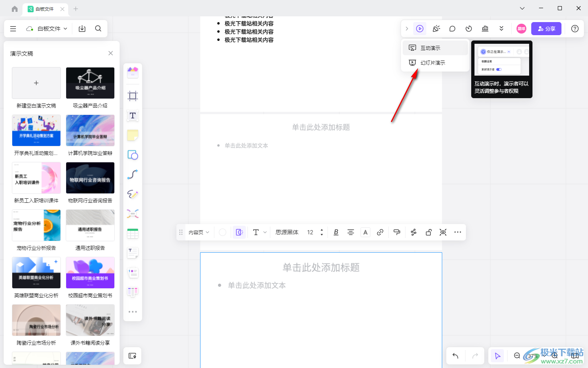The height and width of the screenshot is (368, 588).
Task: Click the timer icon in top toolbar
Action: pos(469,29)
